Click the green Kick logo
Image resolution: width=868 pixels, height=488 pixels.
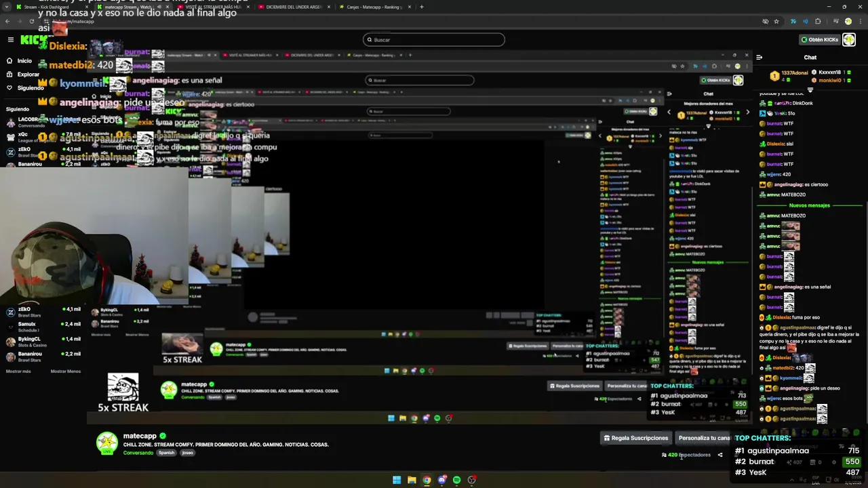(33, 40)
